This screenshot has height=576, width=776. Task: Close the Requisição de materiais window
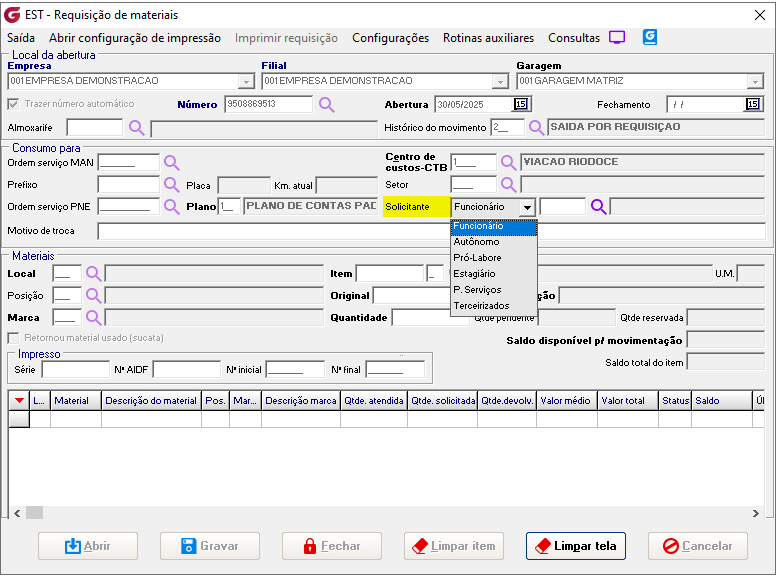(x=760, y=15)
